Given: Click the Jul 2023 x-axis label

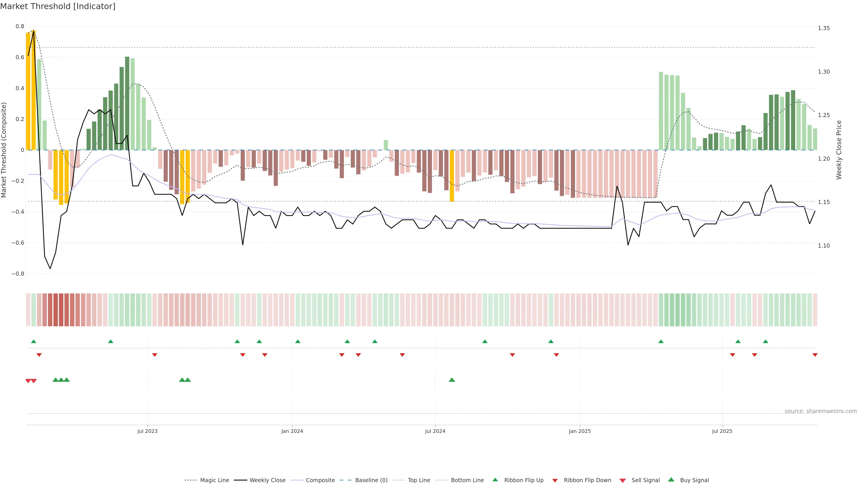Looking at the screenshot, I should point(147,431).
